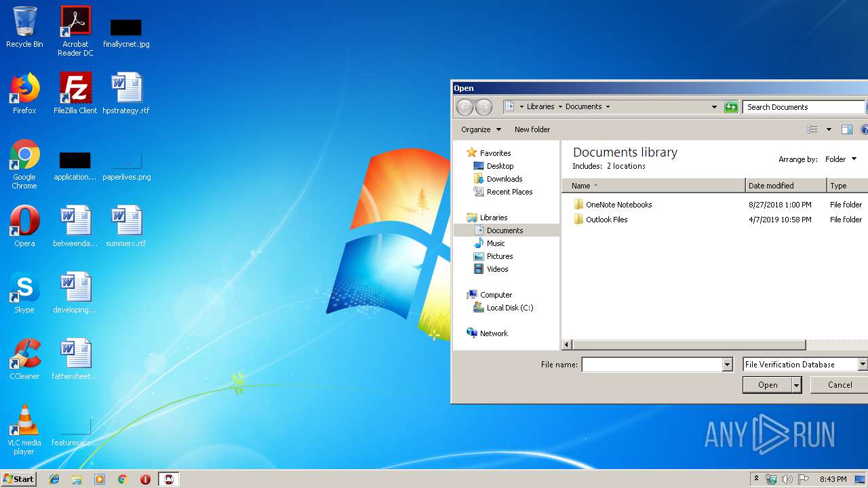This screenshot has width=868, height=488.
Task: Open the File name history dropdown
Action: 727,365
